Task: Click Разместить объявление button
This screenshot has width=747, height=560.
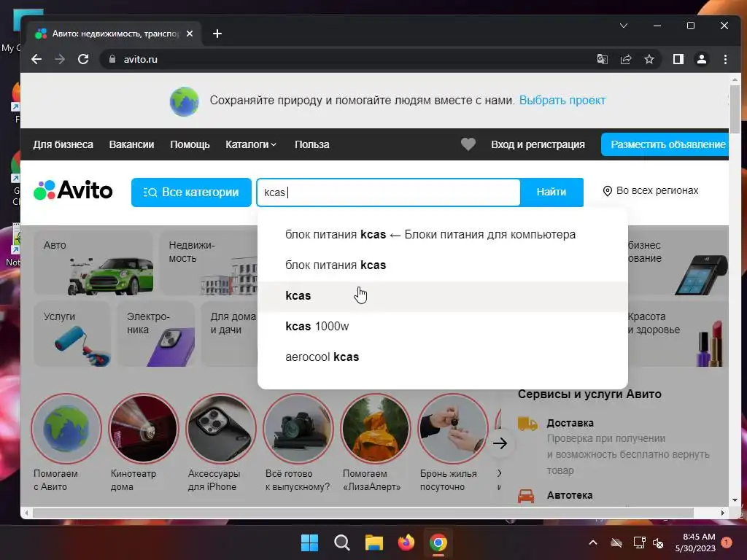Action: 665,144
